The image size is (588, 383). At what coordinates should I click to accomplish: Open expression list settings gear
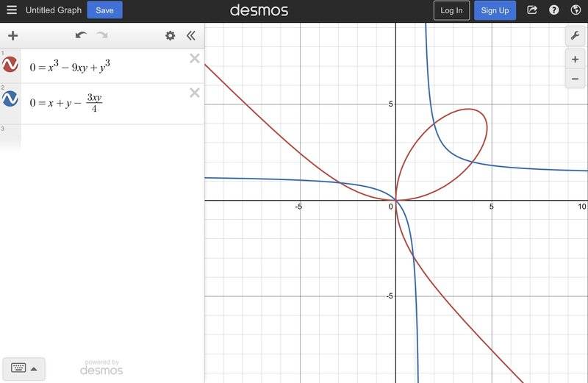pos(171,35)
